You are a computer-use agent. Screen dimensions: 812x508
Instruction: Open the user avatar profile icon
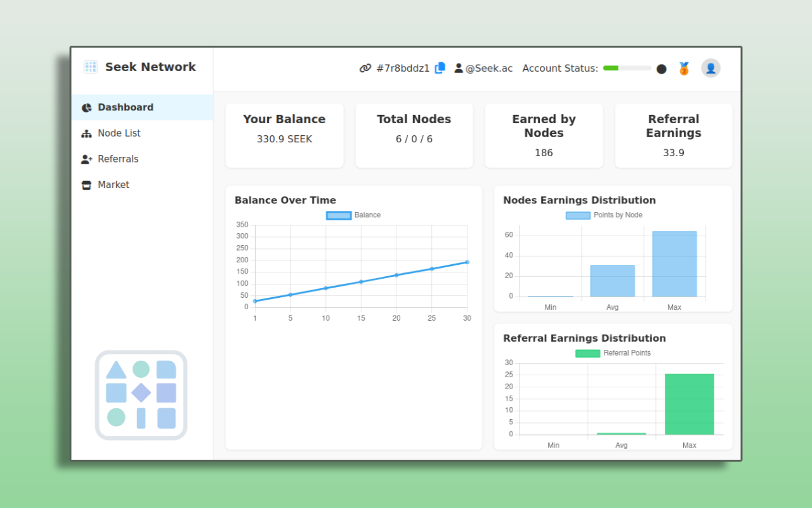710,68
